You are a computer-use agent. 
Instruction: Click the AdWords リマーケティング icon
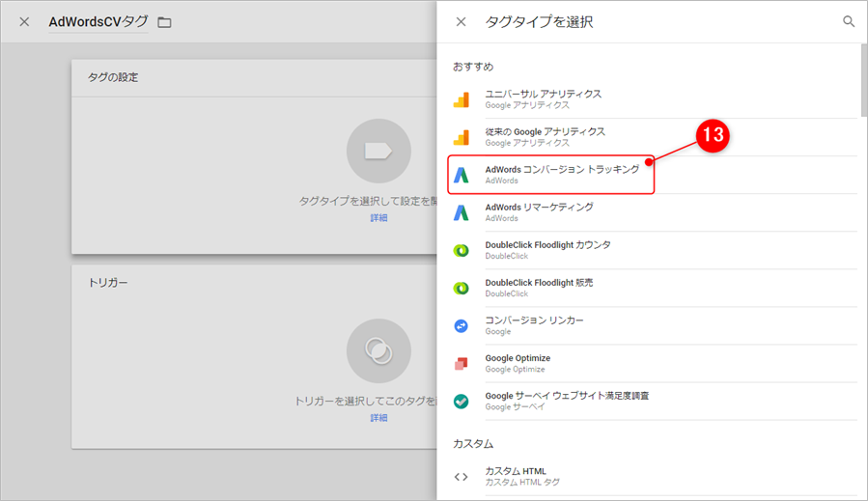462,212
